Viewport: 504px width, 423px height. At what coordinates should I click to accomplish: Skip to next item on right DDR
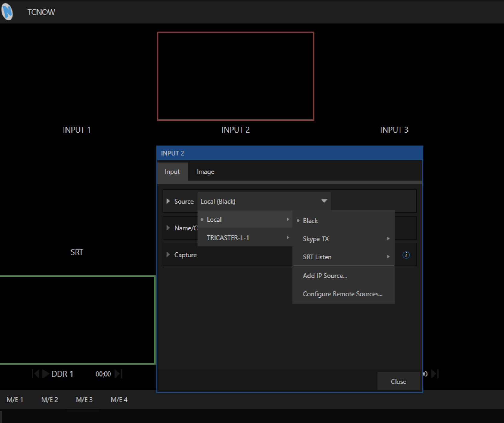[x=435, y=374]
